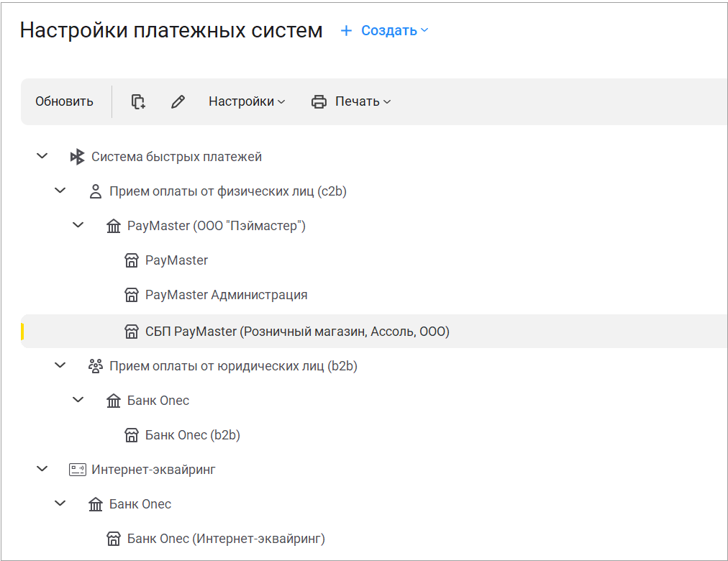Click the card icon next to Интернет-эквайринг
The height and width of the screenshot is (561, 728).
[x=78, y=470]
